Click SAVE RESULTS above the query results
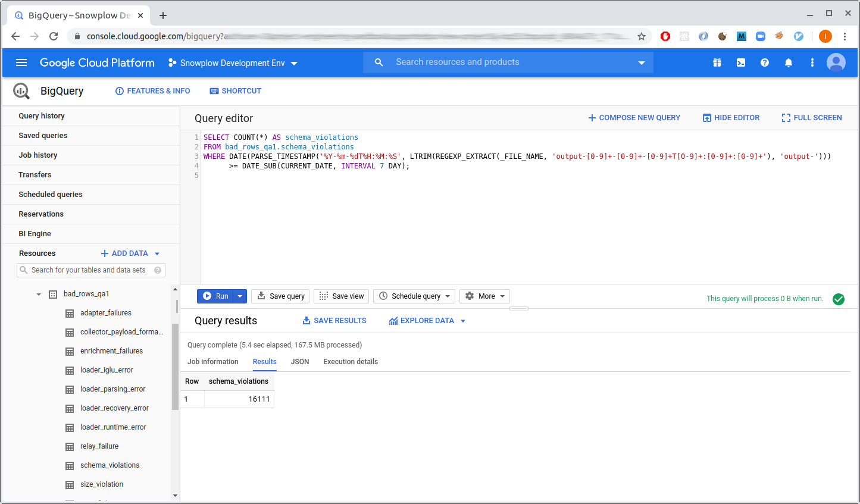Image resolution: width=860 pixels, height=504 pixels. 334,320
